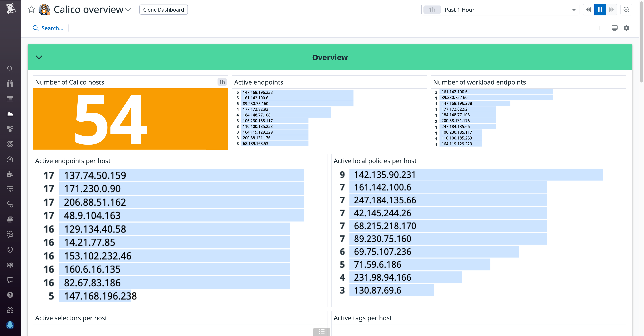
Task: Collapse the green Overview section header
Action: pos(39,57)
